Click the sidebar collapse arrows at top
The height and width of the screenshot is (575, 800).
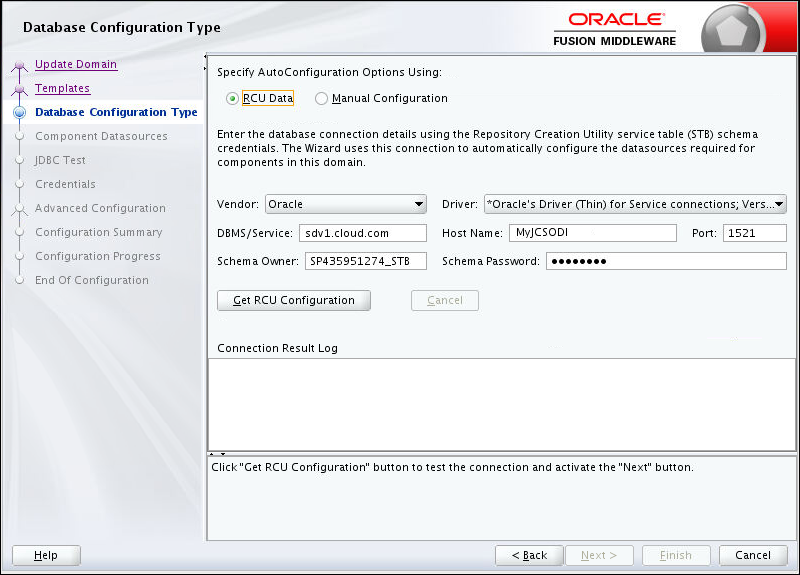pyautogui.click(x=205, y=62)
